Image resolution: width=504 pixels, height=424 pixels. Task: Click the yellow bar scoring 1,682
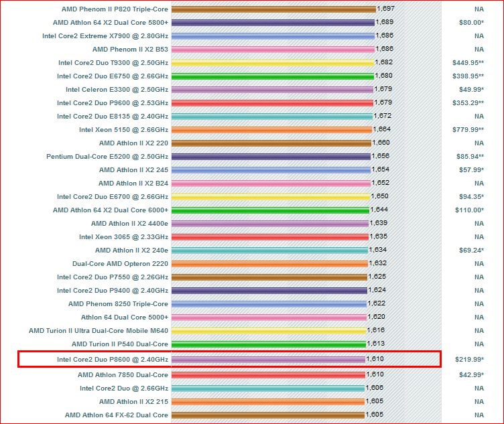273,63
